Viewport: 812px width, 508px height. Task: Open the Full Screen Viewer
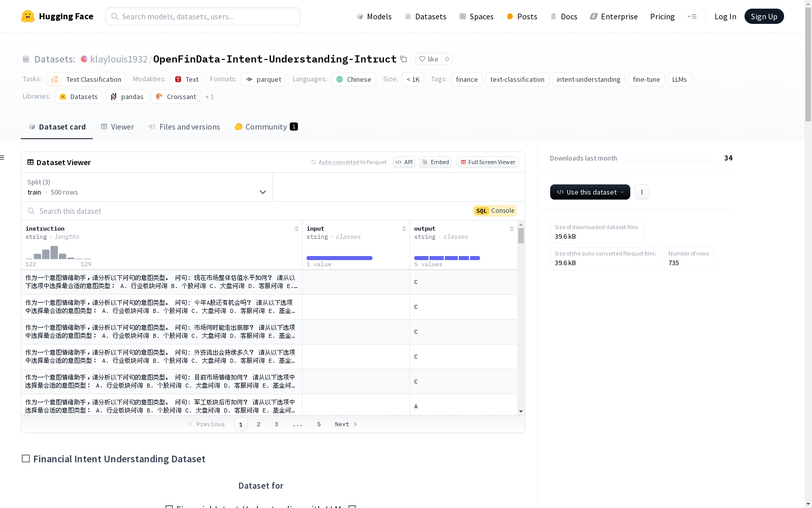pos(488,162)
